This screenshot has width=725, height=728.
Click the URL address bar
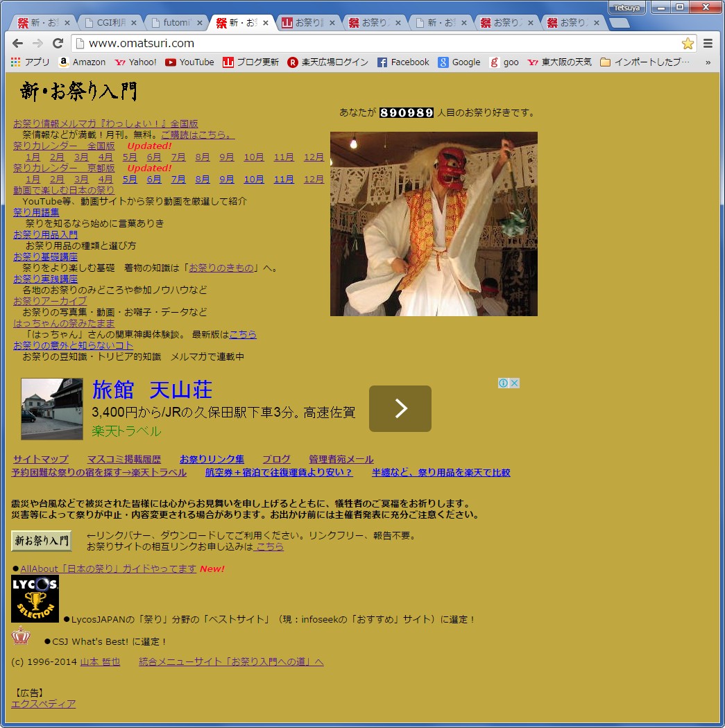coord(375,43)
